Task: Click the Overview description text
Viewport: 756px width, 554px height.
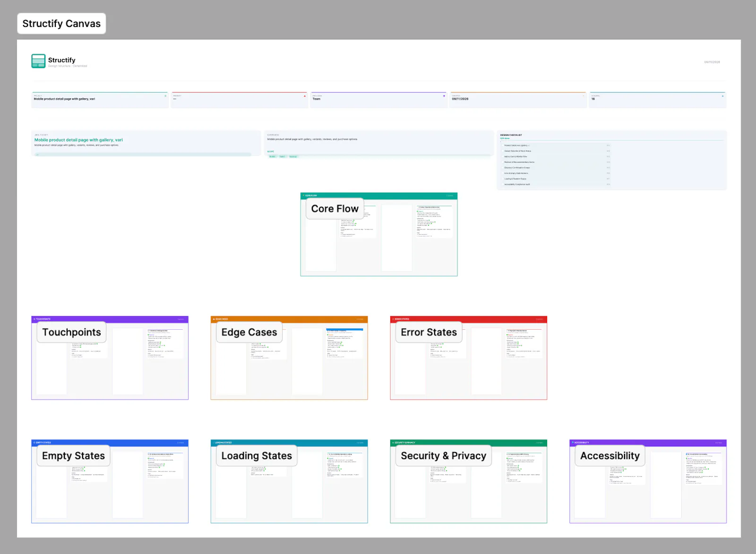Action: click(x=312, y=139)
